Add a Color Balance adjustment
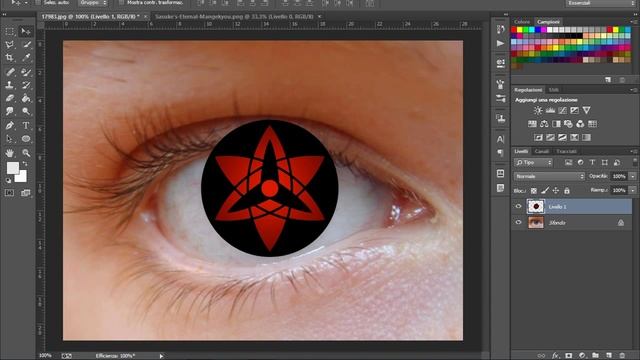640x360 pixels. pyautogui.click(x=544, y=124)
